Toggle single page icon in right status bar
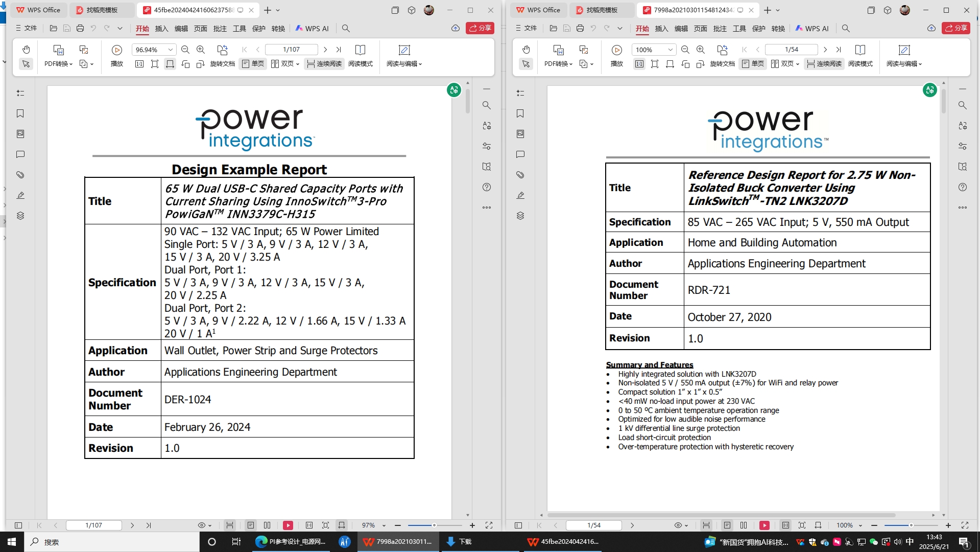 727,525
